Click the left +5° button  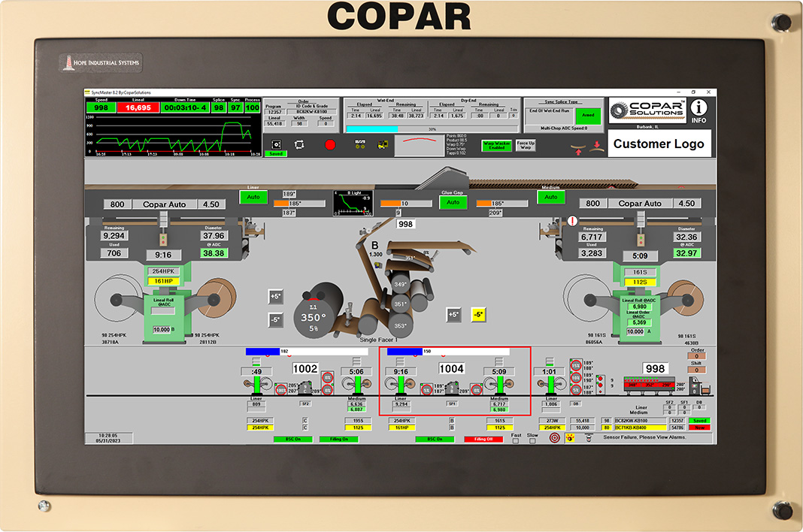[275, 297]
